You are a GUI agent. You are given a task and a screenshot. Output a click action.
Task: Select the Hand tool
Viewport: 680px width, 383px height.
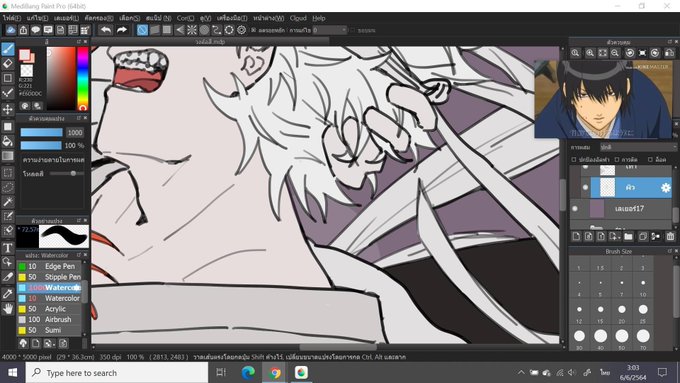(x=8, y=308)
